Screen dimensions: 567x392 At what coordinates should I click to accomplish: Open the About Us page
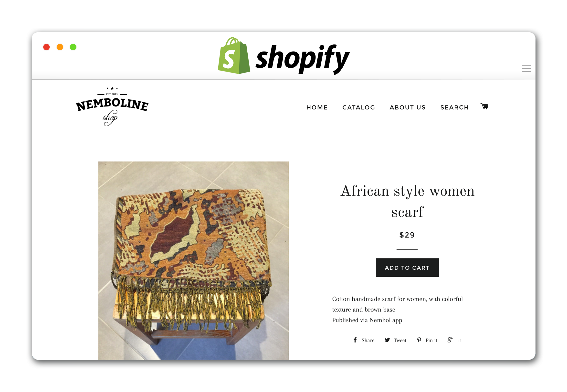coord(408,107)
